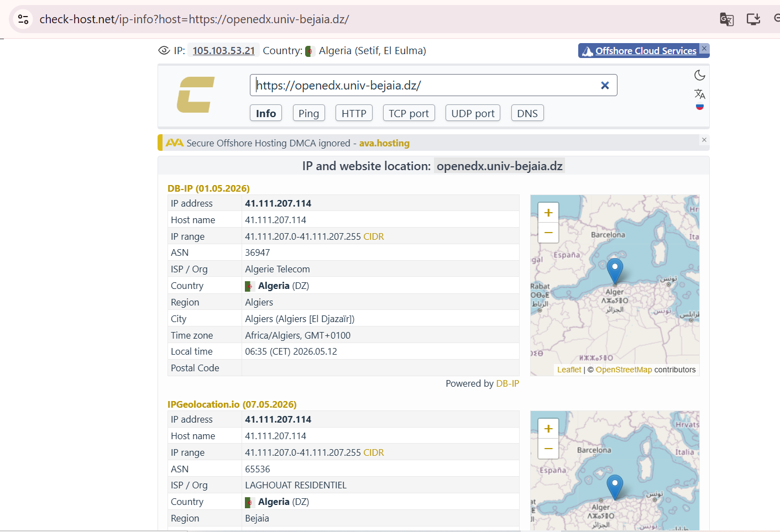The height and width of the screenshot is (532, 780).
Task: Select the Russian flag language icon
Action: click(x=700, y=107)
